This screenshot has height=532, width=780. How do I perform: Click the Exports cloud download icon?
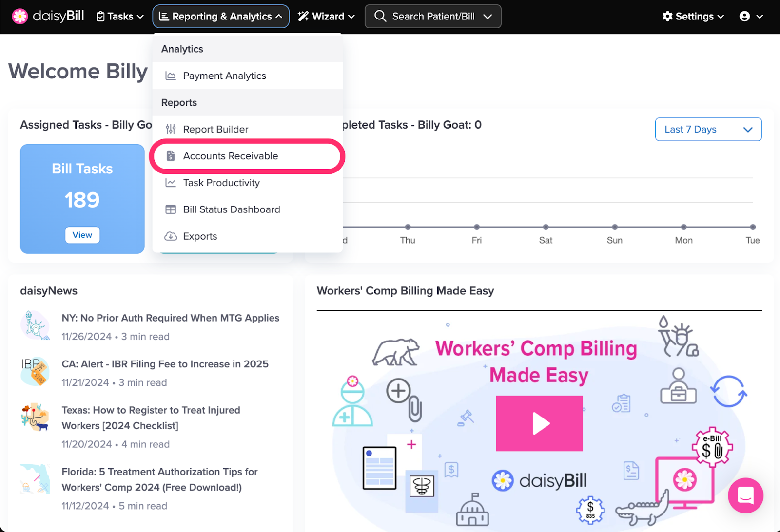171,236
